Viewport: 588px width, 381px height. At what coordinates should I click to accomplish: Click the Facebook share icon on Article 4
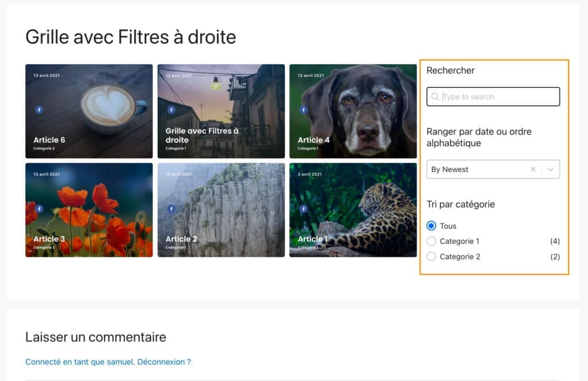303,109
